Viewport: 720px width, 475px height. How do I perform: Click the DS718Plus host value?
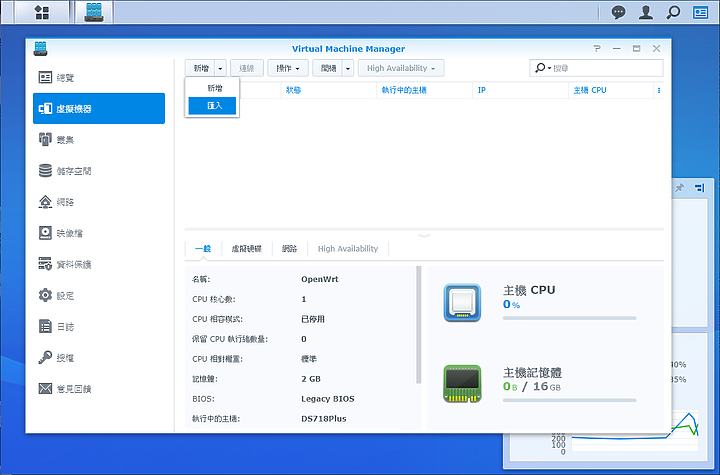point(324,419)
